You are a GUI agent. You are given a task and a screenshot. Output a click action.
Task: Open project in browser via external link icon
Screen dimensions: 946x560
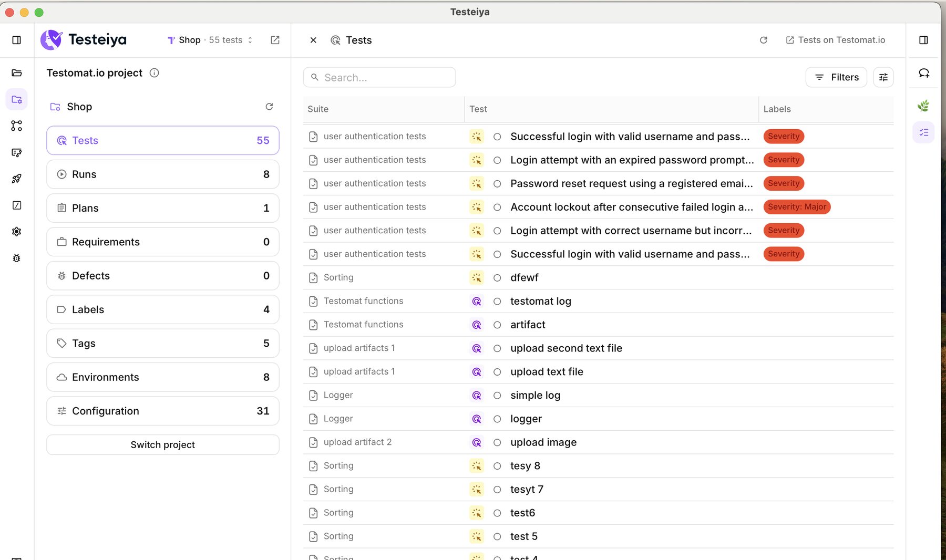point(275,40)
